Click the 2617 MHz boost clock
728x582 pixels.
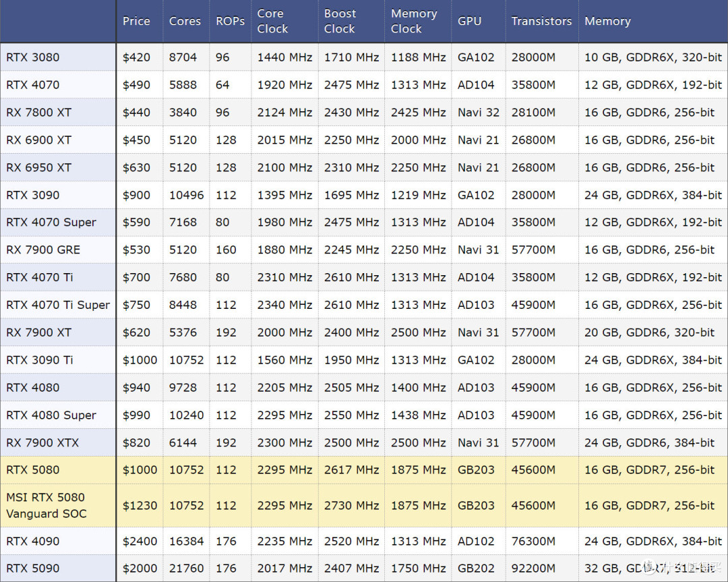(351, 469)
